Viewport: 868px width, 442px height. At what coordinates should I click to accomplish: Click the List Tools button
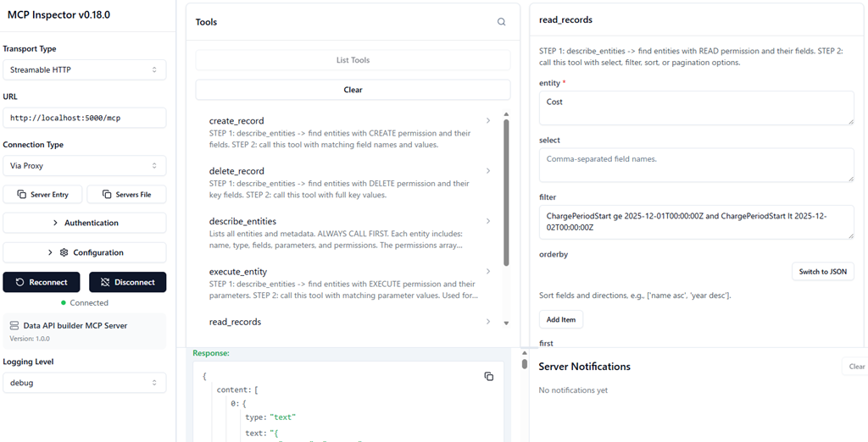click(x=353, y=60)
